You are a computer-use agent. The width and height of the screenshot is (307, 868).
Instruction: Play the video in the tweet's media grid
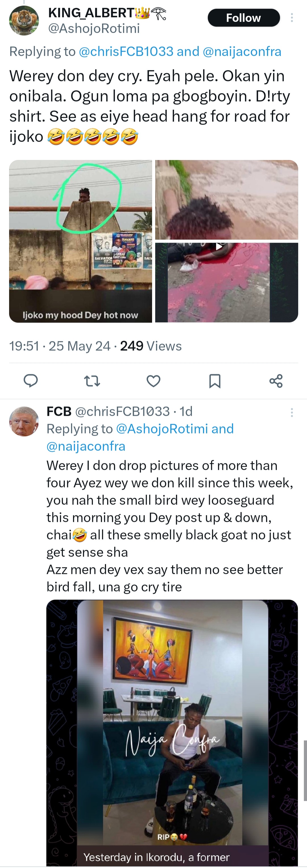(x=219, y=247)
